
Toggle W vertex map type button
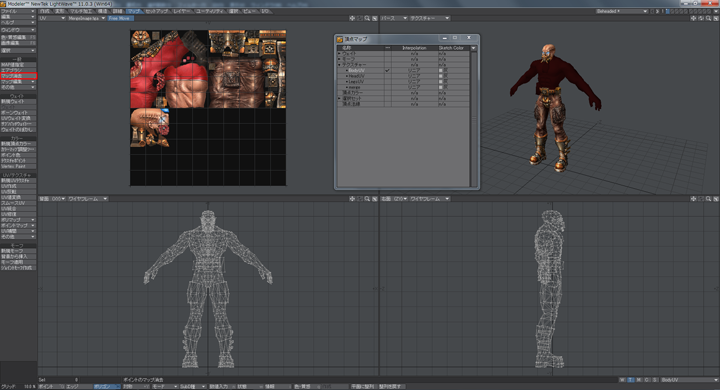point(622,380)
